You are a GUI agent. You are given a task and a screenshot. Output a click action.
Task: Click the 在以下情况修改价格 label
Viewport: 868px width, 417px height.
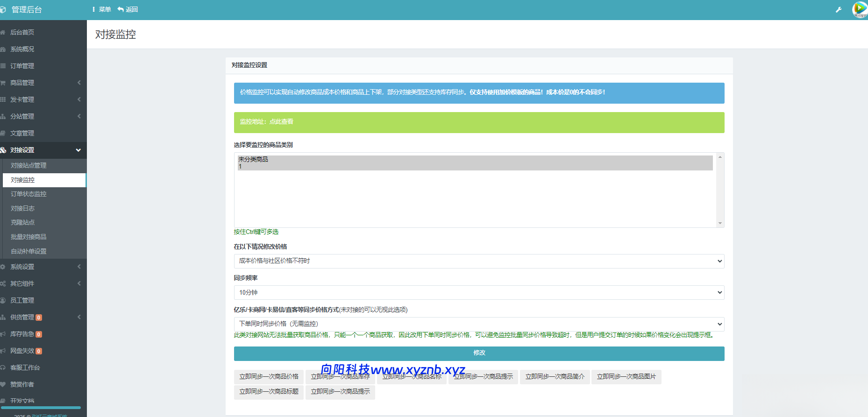pos(260,247)
